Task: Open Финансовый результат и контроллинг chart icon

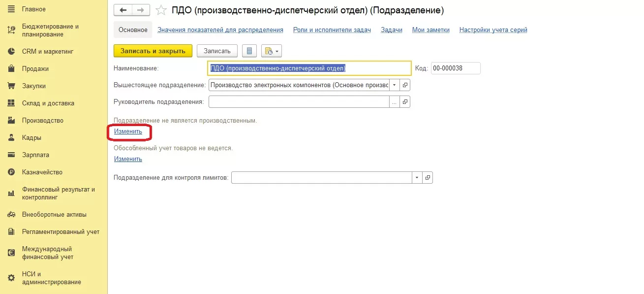Action: coord(11,194)
